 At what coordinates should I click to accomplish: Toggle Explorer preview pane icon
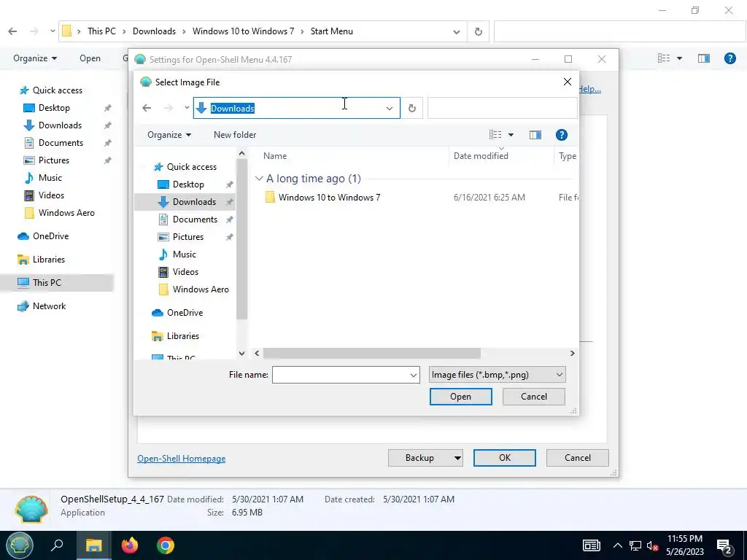(x=704, y=58)
